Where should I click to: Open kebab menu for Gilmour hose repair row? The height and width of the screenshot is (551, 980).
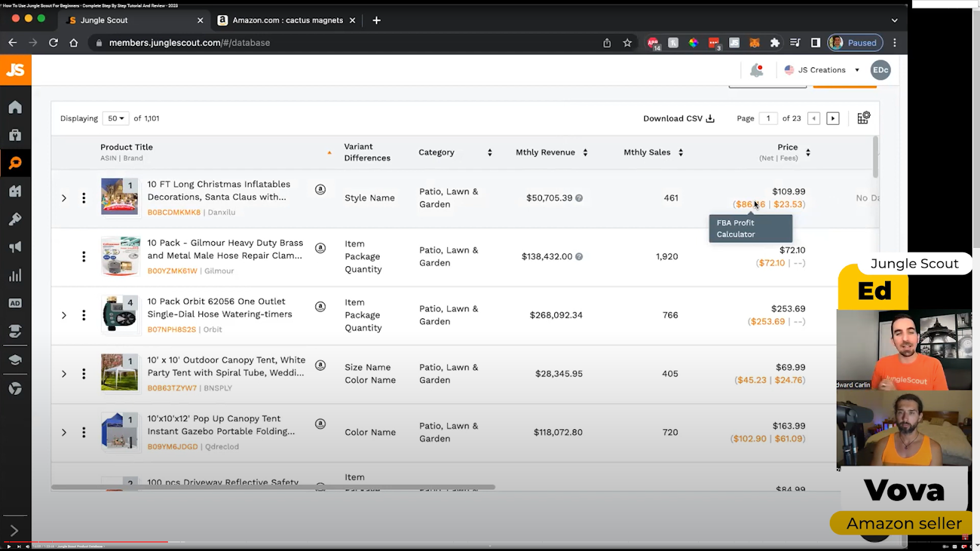[x=84, y=257]
